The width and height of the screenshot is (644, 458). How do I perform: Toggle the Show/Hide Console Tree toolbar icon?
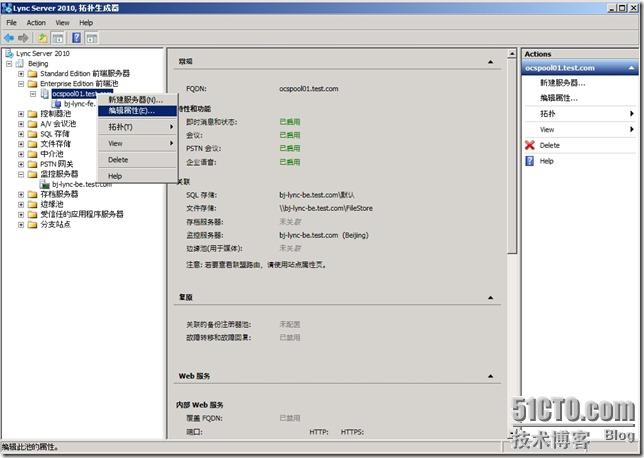[58, 38]
